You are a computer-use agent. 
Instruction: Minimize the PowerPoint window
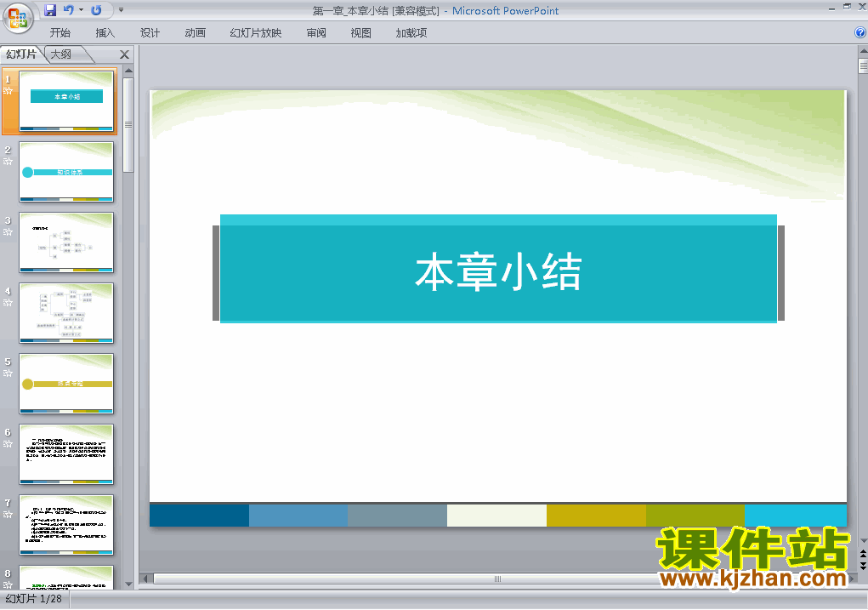832,8
